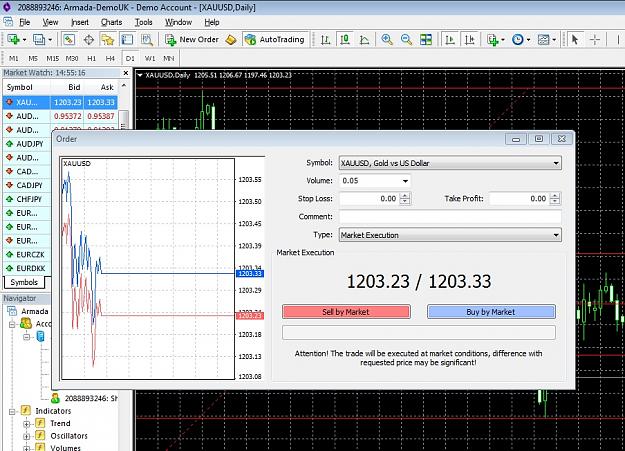625x451 pixels.
Task: Click the New Chart toolbar icon
Action: 14,39
